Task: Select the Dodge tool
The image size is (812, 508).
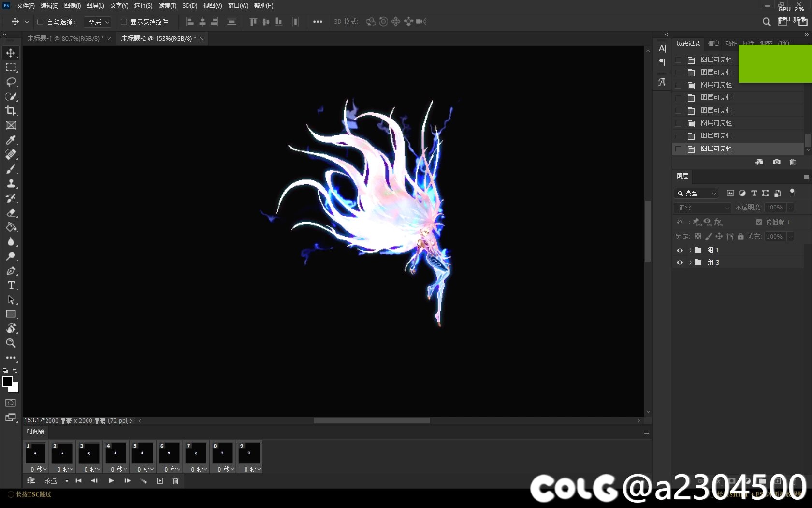Action: 11,256
